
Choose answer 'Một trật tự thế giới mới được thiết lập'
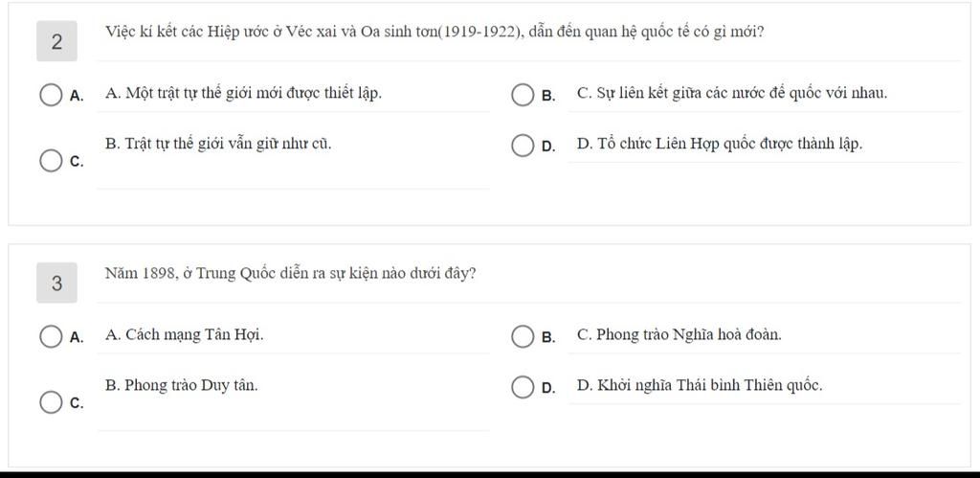(244, 94)
